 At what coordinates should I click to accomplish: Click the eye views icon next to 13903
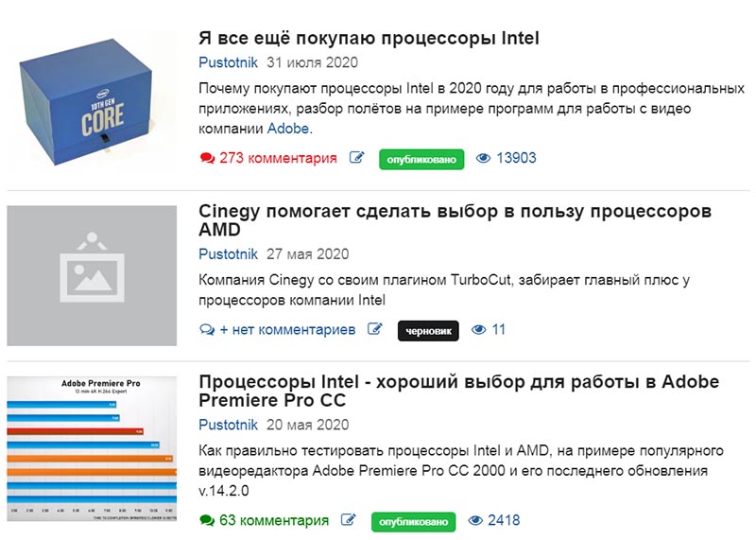click(483, 158)
